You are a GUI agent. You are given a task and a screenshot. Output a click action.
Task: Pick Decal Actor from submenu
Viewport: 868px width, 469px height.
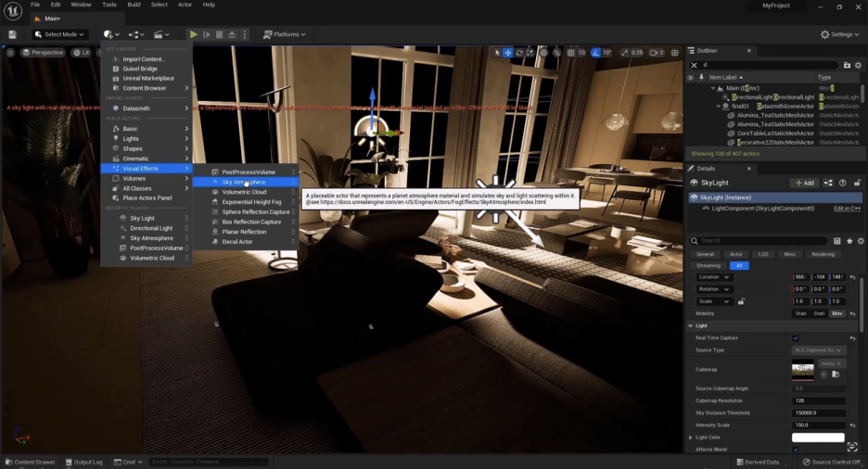point(245,242)
